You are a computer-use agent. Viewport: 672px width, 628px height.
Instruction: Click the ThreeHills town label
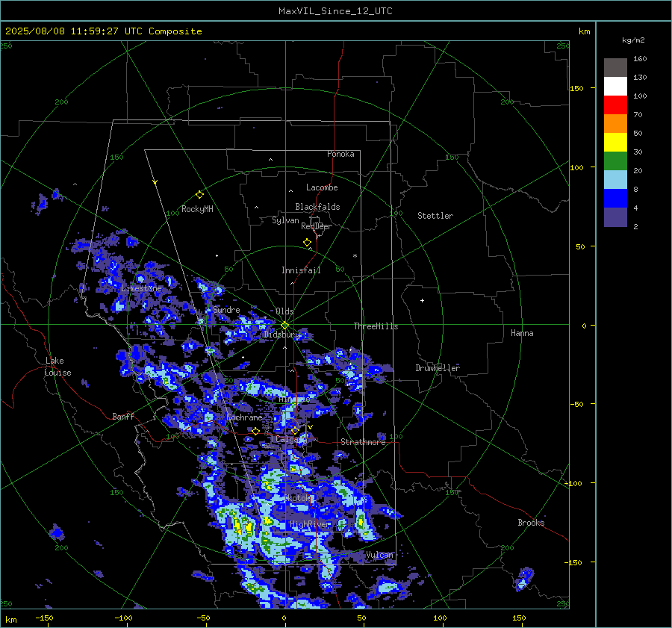(376, 326)
